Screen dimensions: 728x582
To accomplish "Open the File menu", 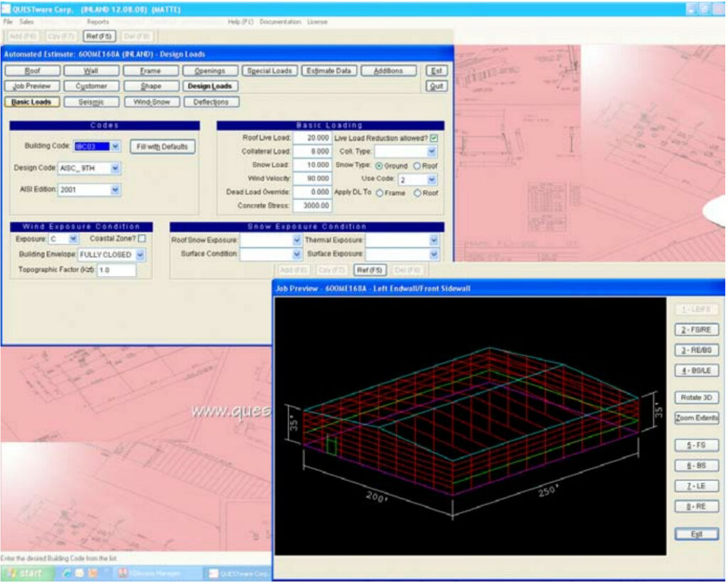I will click(x=8, y=22).
